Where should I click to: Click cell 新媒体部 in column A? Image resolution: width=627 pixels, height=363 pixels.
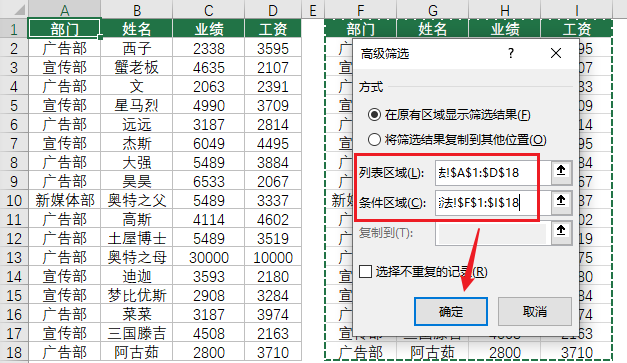coord(64,200)
